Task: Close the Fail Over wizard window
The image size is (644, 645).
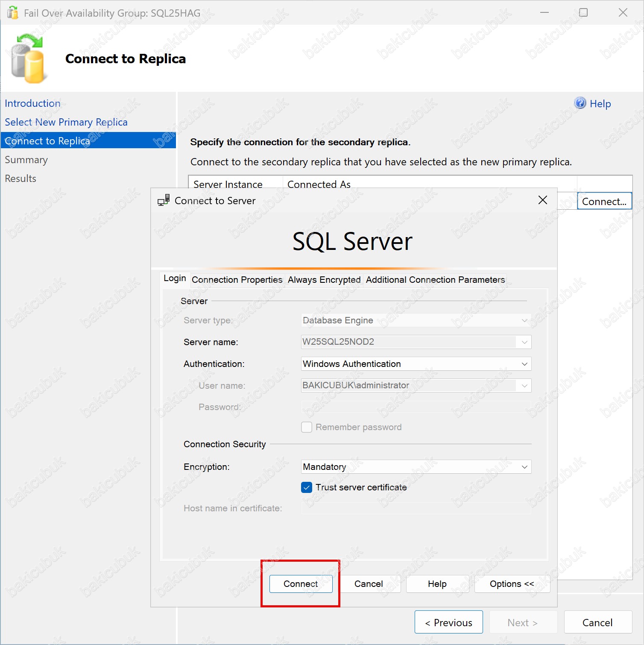Action: 623,12
